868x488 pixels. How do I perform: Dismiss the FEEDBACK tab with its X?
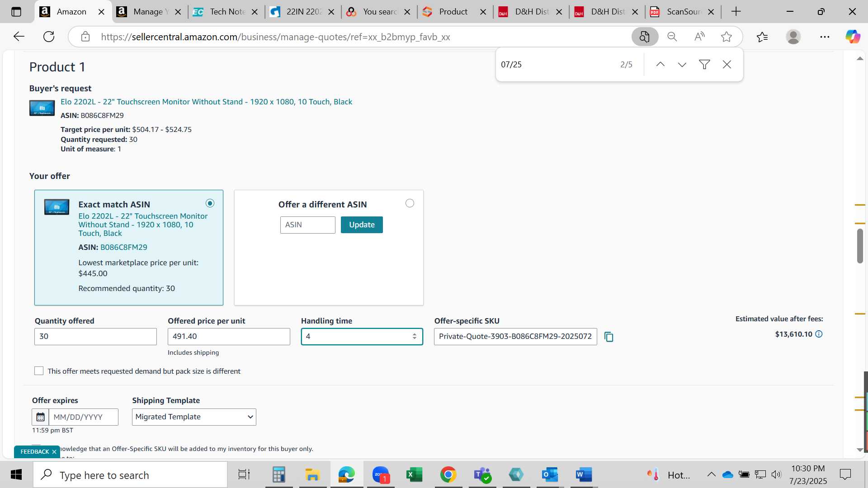pyautogui.click(x=54, y=452)
